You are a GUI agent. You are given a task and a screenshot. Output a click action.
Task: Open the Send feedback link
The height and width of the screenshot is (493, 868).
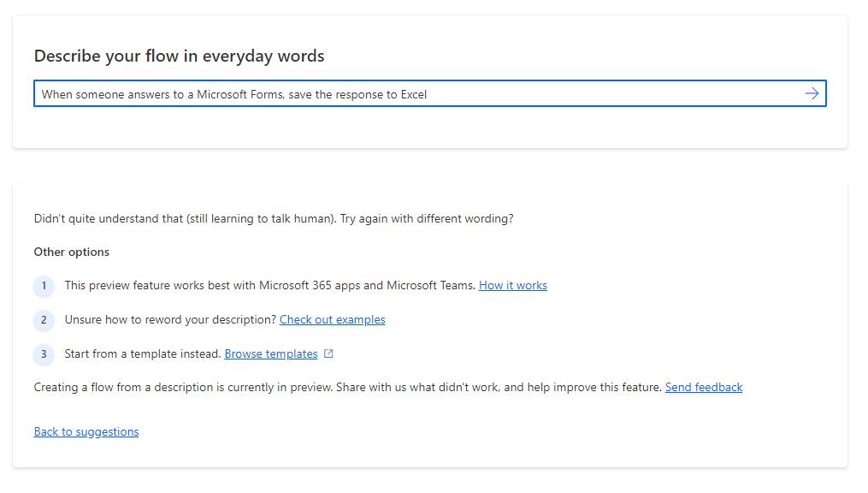click(703, 387)
